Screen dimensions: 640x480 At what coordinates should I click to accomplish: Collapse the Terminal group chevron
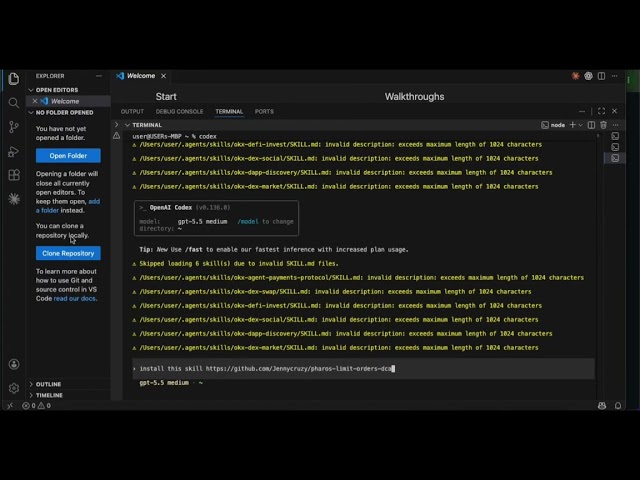coord(127,125)
